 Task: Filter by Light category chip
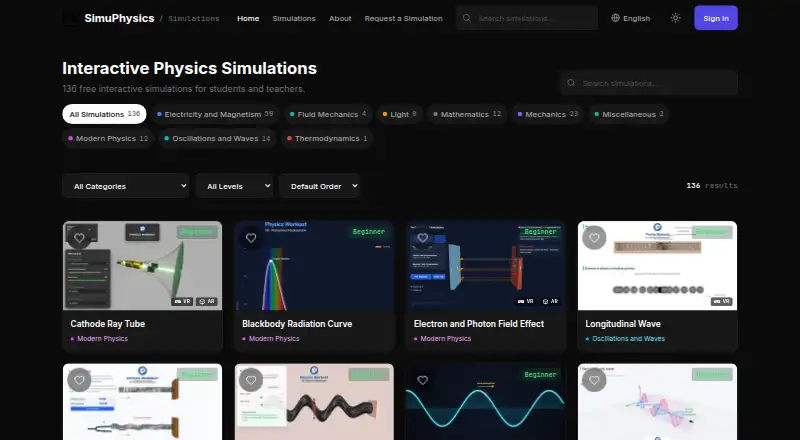tap(399, 114)
